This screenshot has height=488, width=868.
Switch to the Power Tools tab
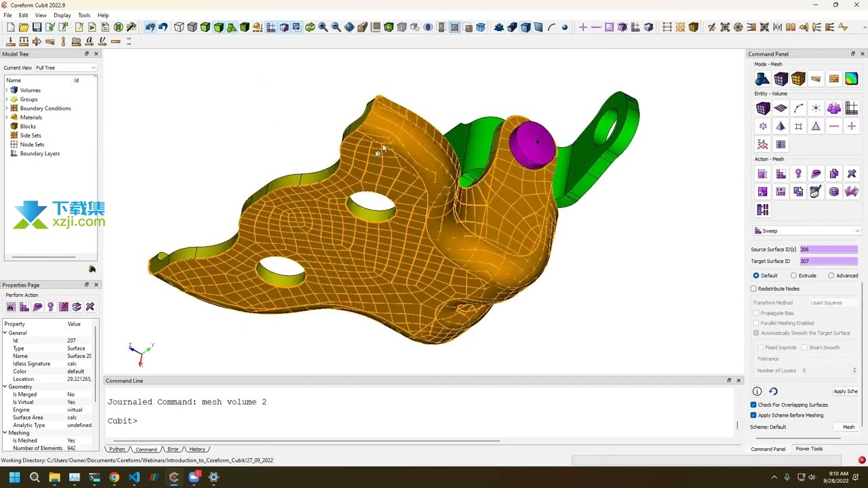(x=809, y=449)
